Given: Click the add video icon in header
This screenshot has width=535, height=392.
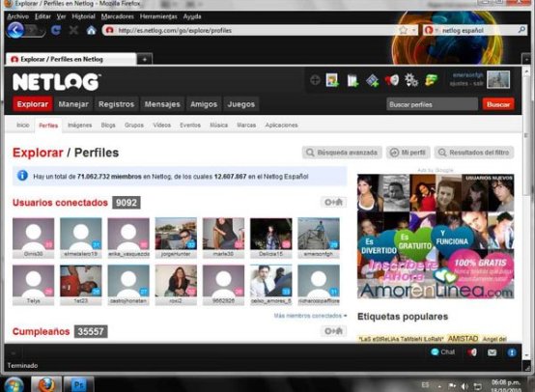Looking at the screenshot, I should (372, 81).
